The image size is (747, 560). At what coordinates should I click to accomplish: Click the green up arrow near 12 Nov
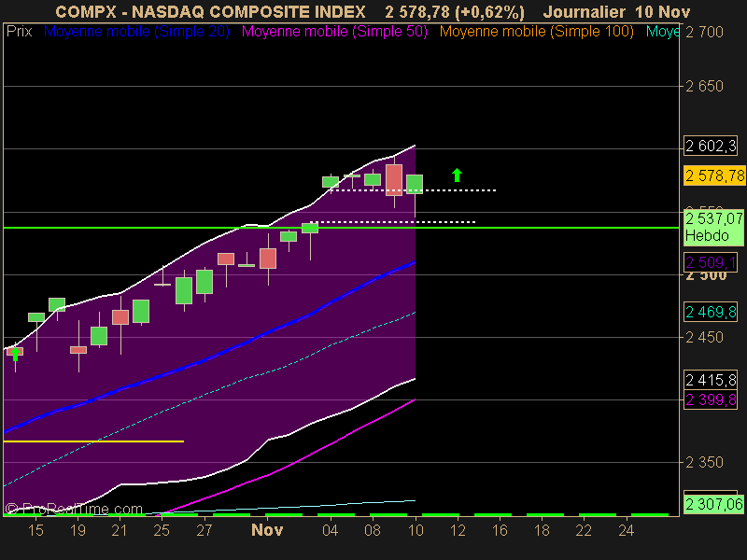457,175
